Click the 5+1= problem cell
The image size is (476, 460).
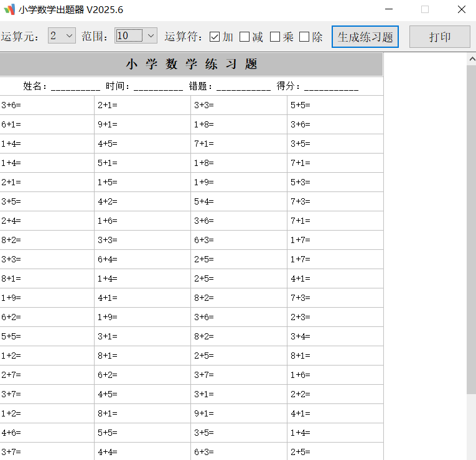142,163
